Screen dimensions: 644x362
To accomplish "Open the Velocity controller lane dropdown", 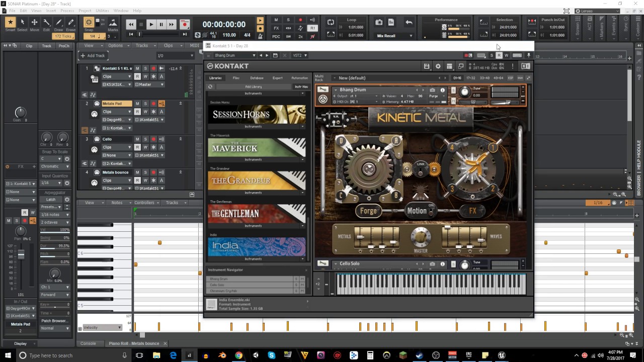I will (103, 328).
